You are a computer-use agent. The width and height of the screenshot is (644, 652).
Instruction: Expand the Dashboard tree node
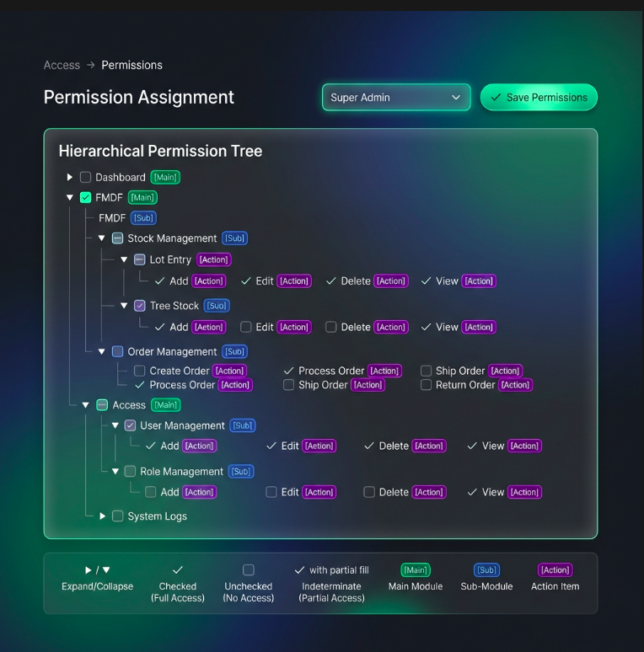pos(69,177)
